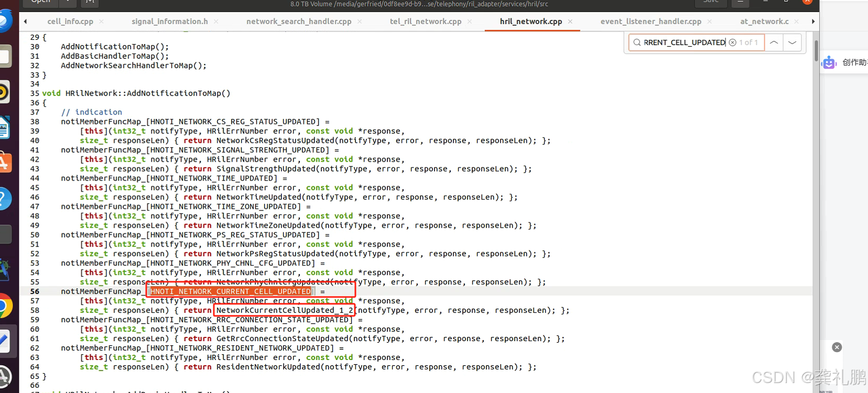868x393 pixels.
Task: Switch to the cell_info.cpp tab
Action: [x=70, y=22]
